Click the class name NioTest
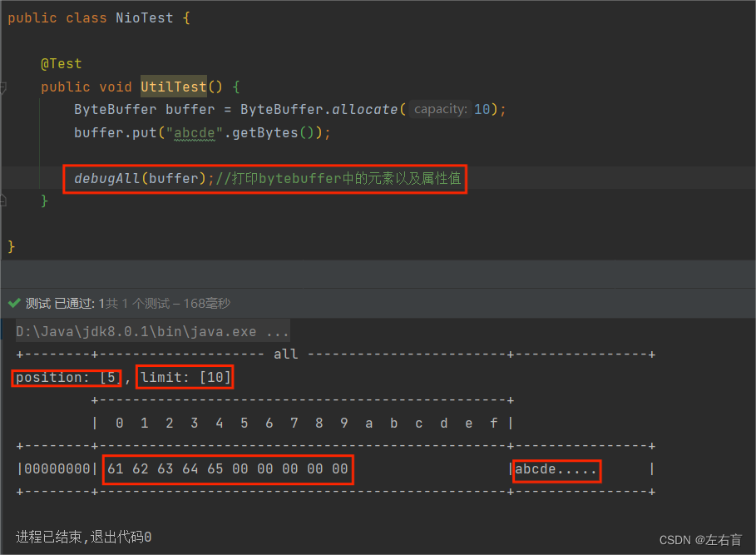Screen dimensions: 756x555 144,18
